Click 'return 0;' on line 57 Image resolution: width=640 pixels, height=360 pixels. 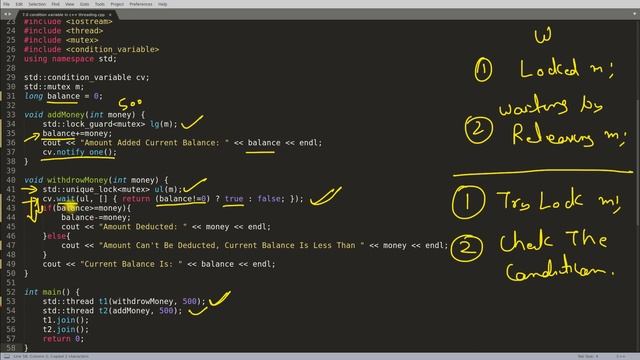pyautogui.click(x=63, y=339)
